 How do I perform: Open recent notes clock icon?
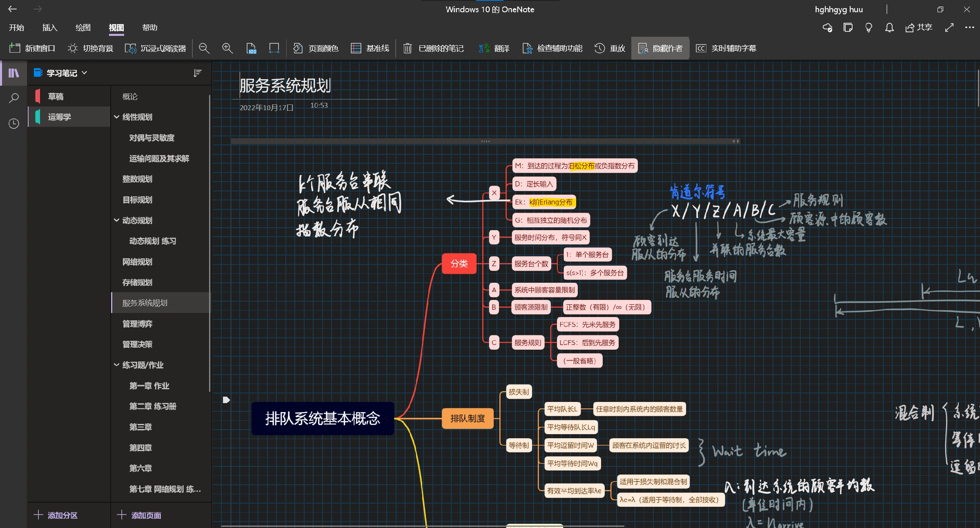[x=14, y=124]
